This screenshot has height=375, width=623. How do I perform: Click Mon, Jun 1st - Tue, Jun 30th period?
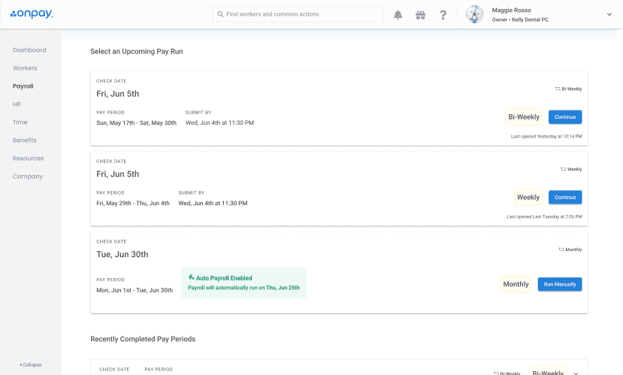[x=134, y=290]
